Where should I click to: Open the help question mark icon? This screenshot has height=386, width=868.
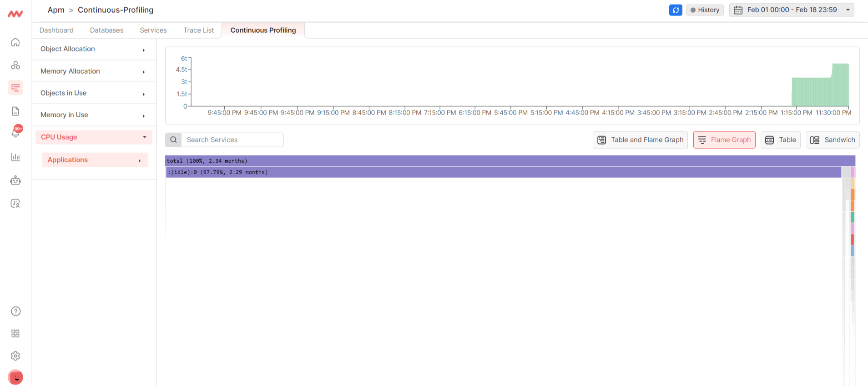tap(15, 311)
